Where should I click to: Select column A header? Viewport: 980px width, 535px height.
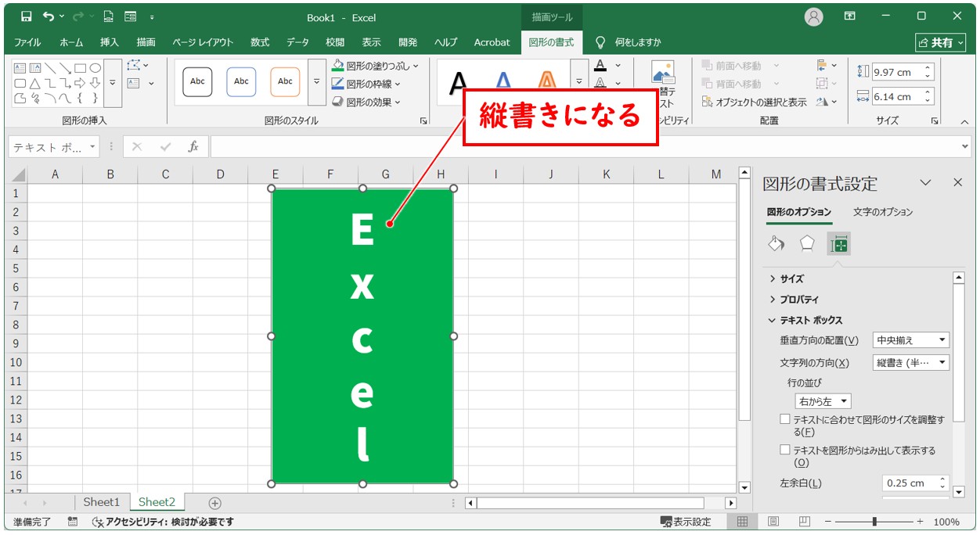coord(55,174)
